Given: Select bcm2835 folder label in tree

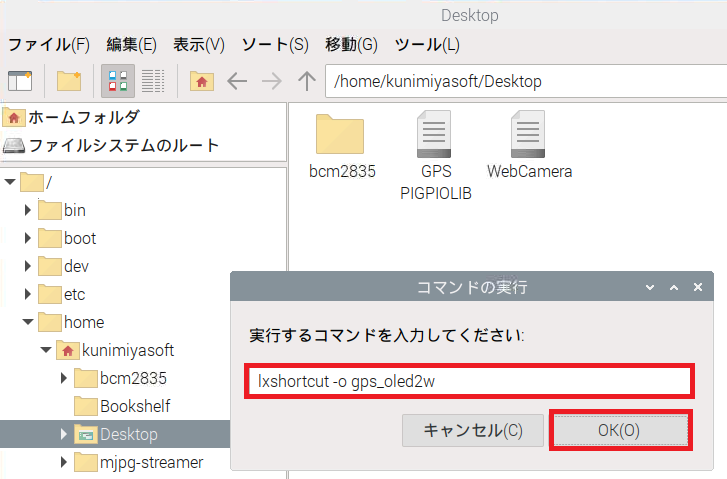Looking at the screenshot, I should [134, 378].
